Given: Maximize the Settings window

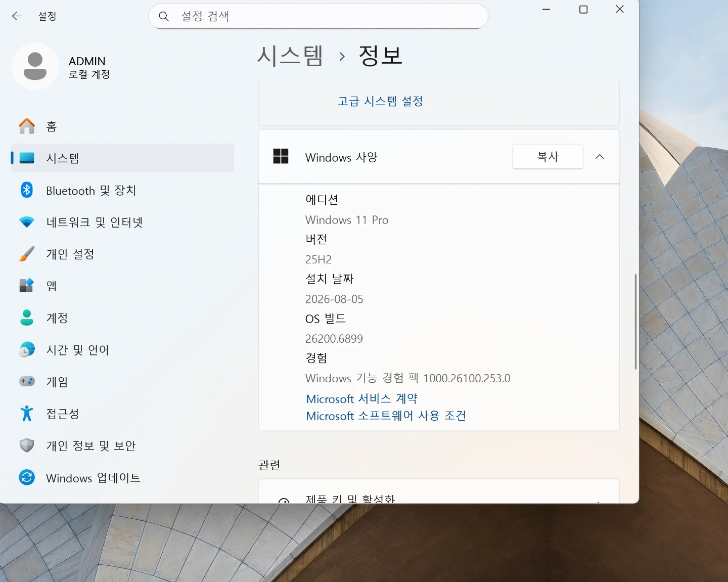Looking at the screenshot, I should click(583, 10).
